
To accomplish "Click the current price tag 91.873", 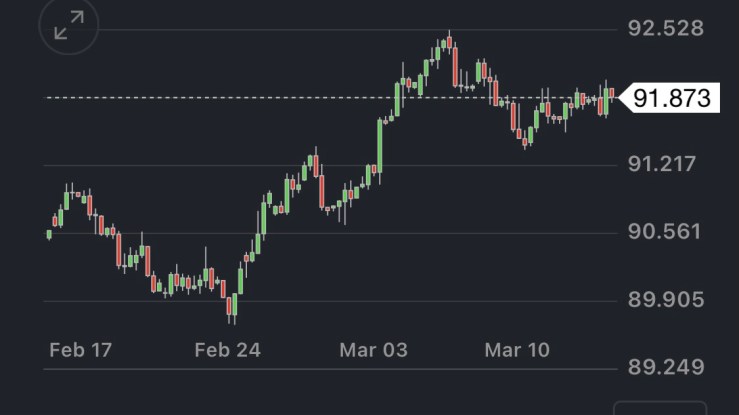I will [x=671, y=98].
